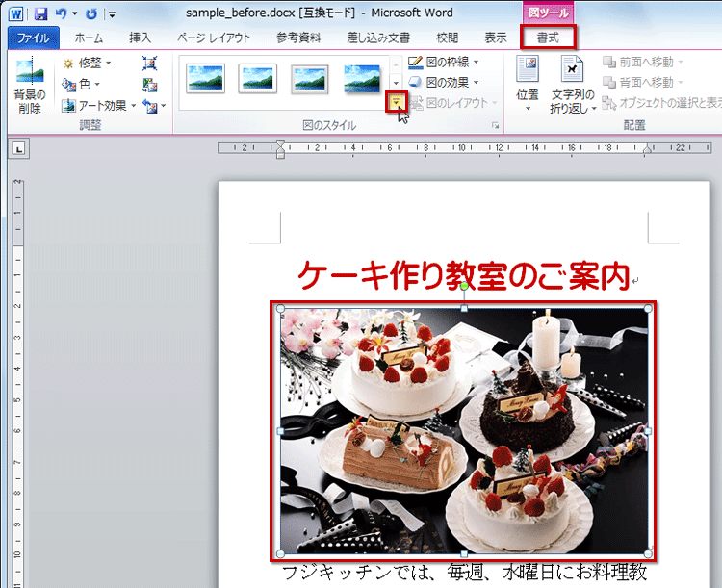The image size is (722, 588).
Task: Undo the last action
Action: pyautogui.click(x=61, y=13)
